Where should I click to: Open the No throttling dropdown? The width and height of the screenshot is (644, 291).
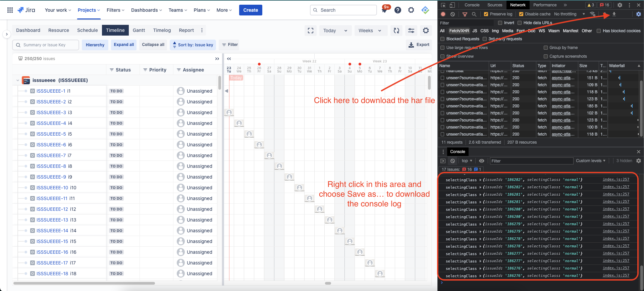coord(569,14)
